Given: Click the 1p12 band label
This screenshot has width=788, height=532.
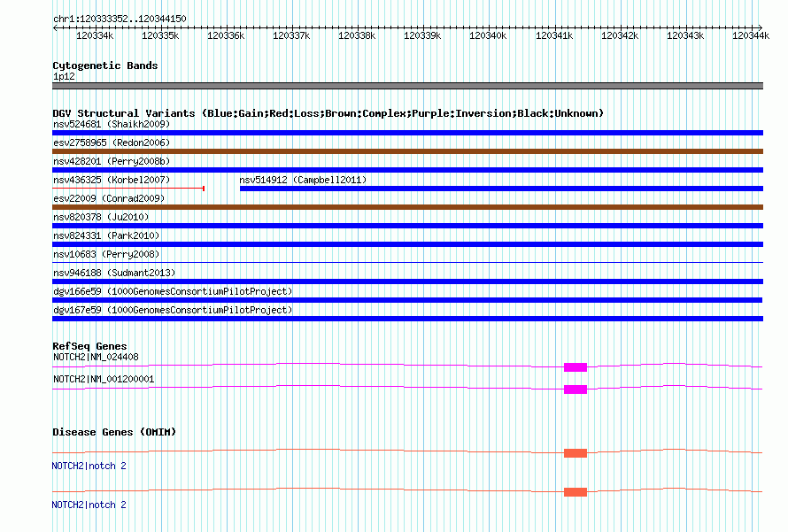Looking at the screenshot, I should click(x=64, y=76).
